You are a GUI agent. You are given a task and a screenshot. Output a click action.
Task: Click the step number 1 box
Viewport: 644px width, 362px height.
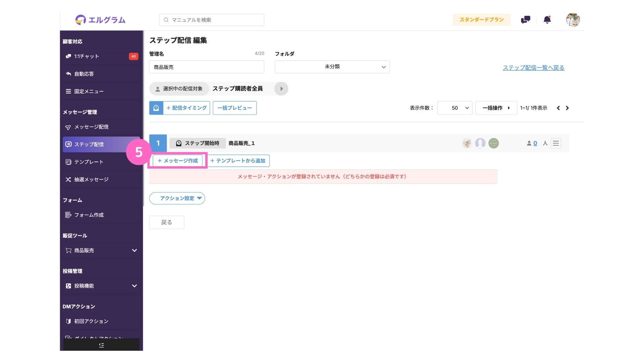pyautogui.click(x=158, y=143)
